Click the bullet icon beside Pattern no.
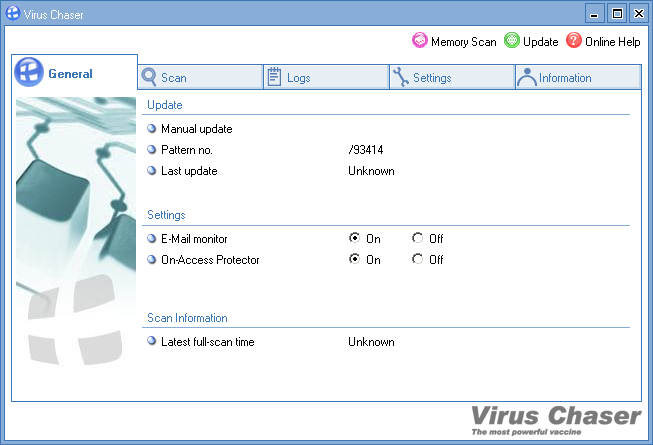 coord(152,149)
